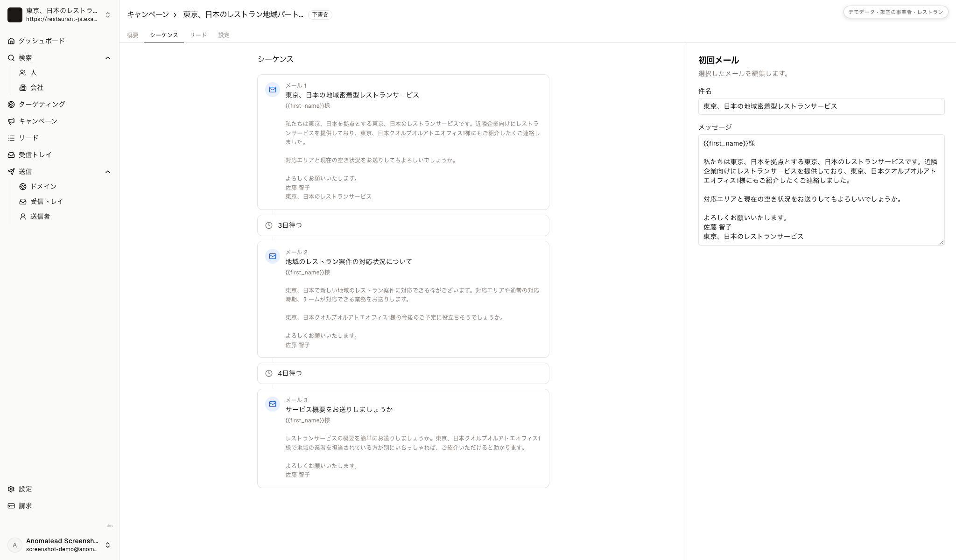
Task: Click the 検索 magnifier icon
Action: point(11,58)
